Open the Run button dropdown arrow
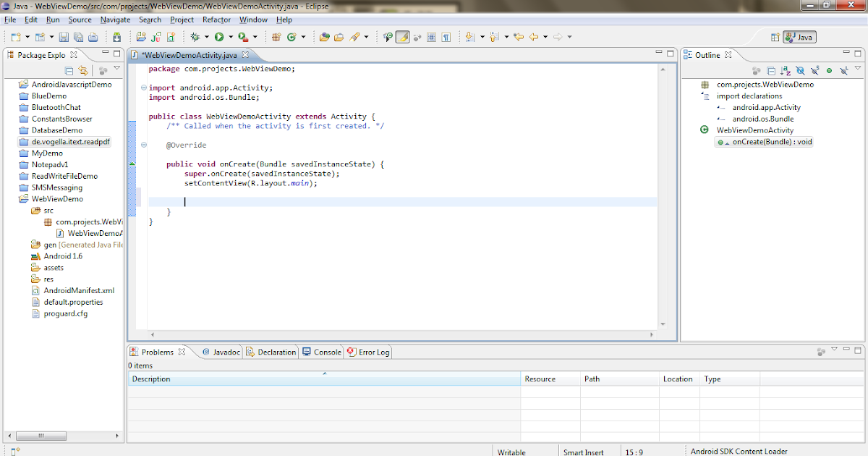The image size is (868, 456). point(231,37)
